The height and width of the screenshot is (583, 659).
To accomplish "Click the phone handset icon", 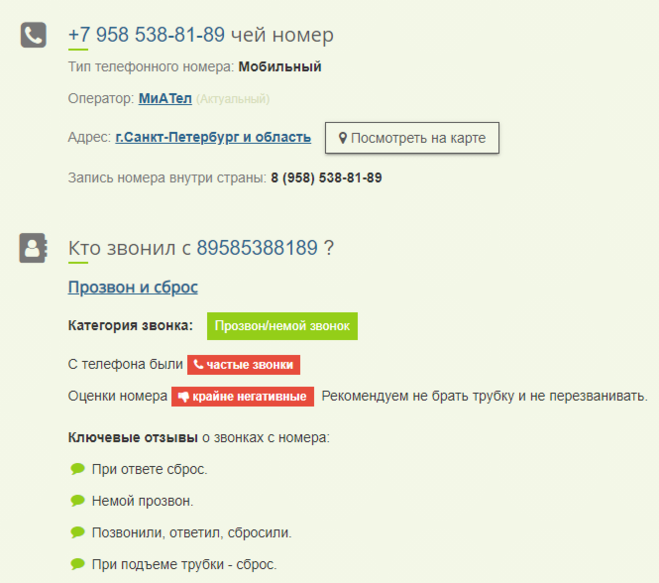I will (x=34, y=36).
